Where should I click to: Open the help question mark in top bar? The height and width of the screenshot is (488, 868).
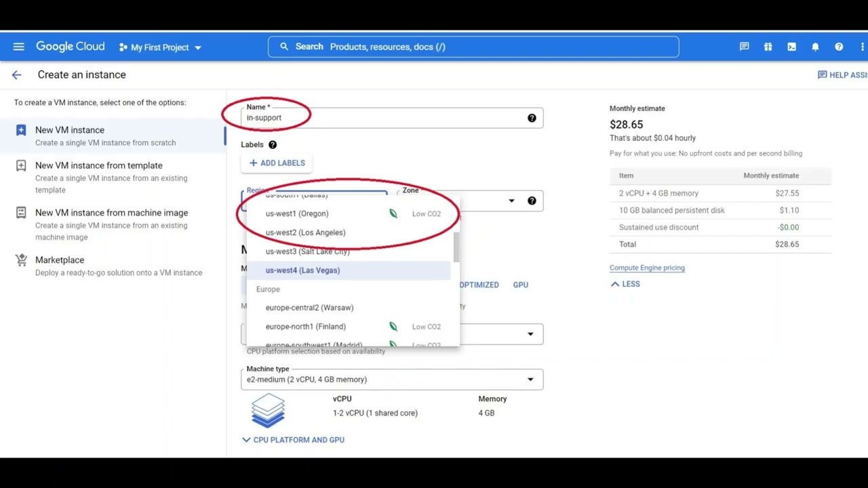point(839,47)
